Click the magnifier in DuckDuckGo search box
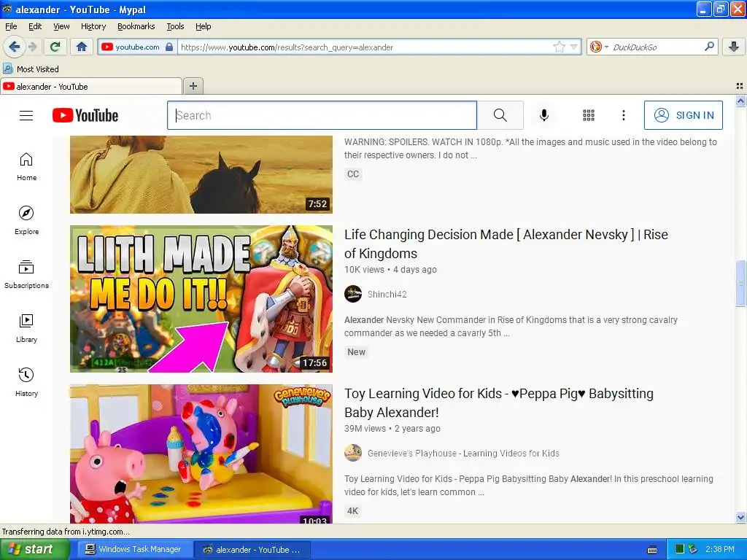This screenshot has width=747, height=560. click(709, 47)
